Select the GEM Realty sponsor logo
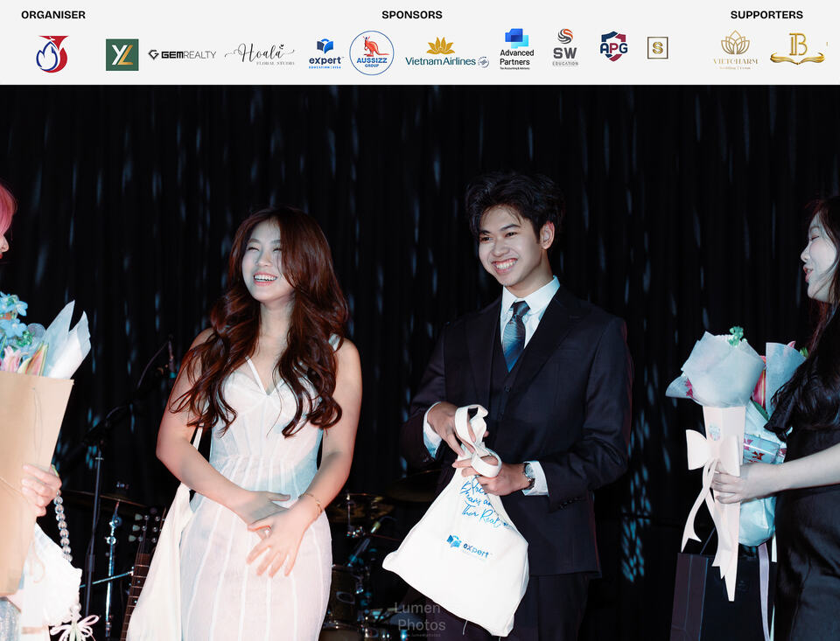This screenshot has height=641, width=840. (x=182, y=54)
